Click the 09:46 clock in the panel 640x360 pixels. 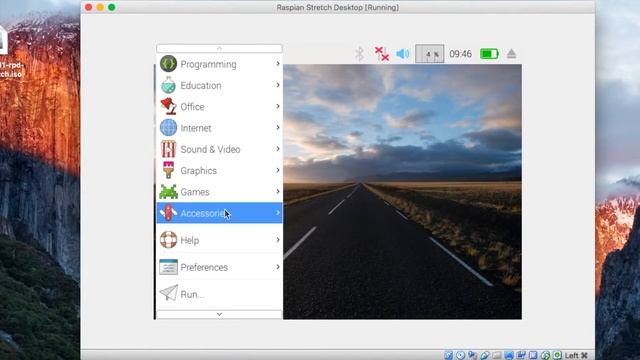(x=460, y=54)
